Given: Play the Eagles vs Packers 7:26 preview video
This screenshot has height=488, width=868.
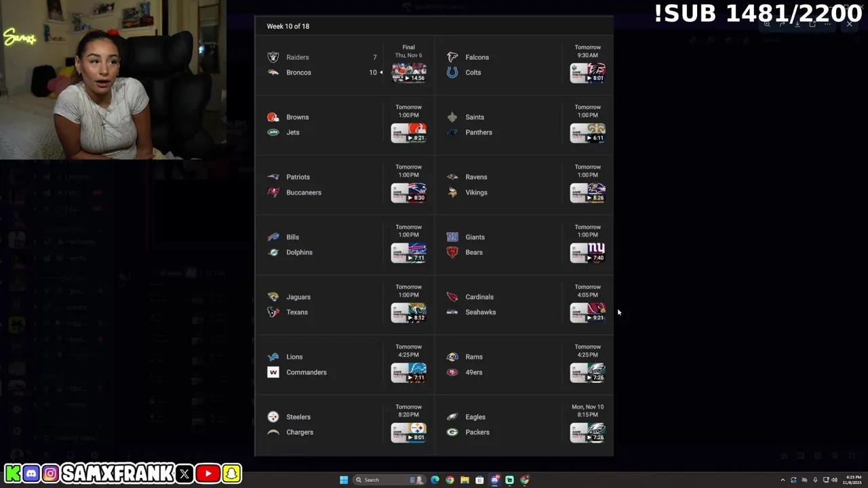Looking at the screenshot, I should (x=588, y=432).
